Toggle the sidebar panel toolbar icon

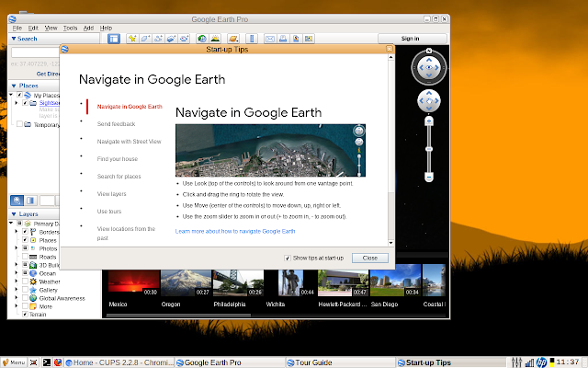tap(115, 39)
